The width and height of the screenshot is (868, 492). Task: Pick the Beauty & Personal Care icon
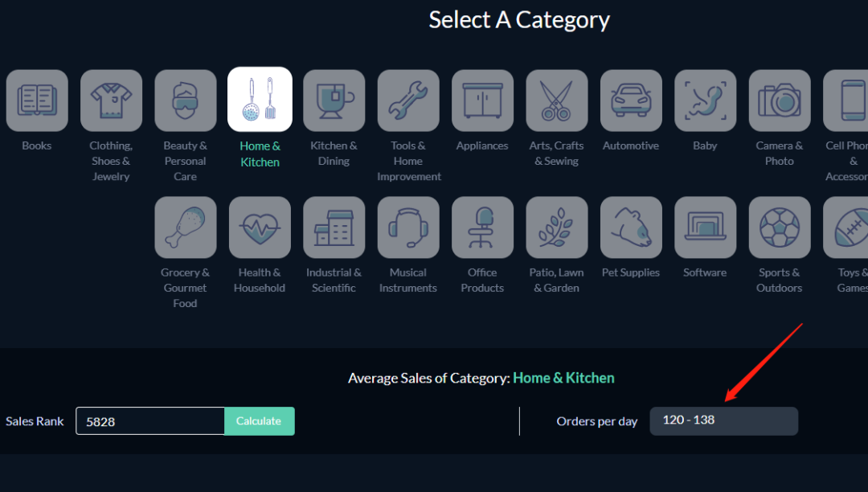tap(186, 100)
